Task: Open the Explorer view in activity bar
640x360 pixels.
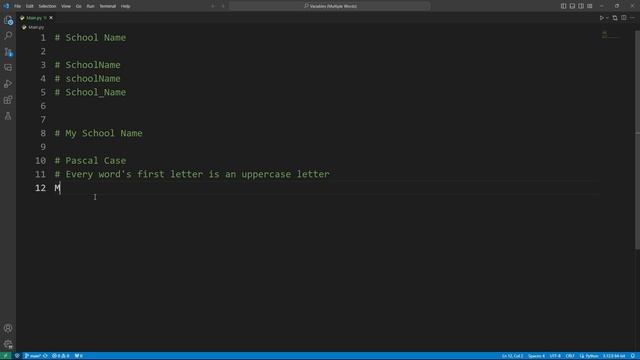Action: tap(8, 20)
